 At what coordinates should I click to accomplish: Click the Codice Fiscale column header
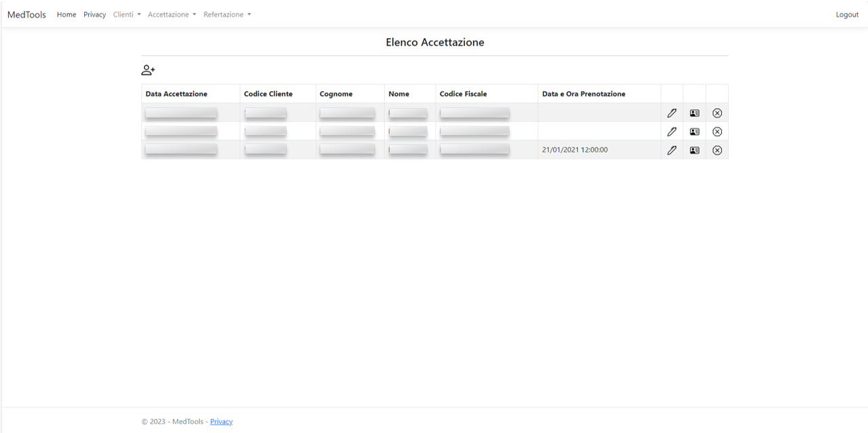coord(463,94)
